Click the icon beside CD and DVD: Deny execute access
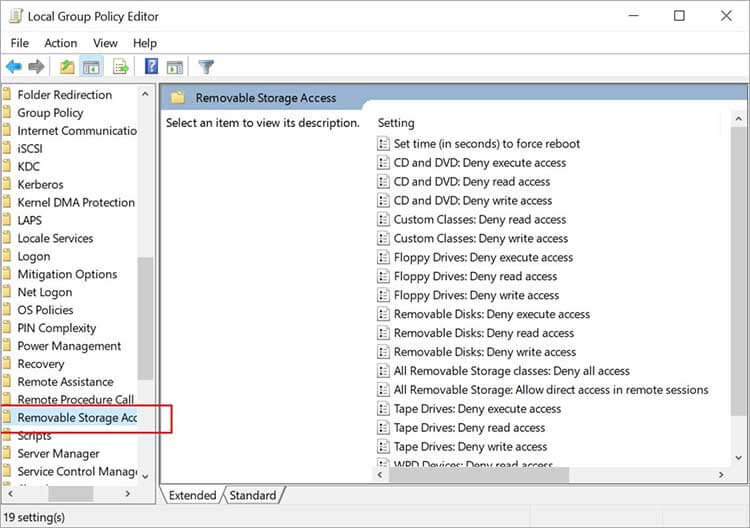750x528 pixels. point(383,163)
